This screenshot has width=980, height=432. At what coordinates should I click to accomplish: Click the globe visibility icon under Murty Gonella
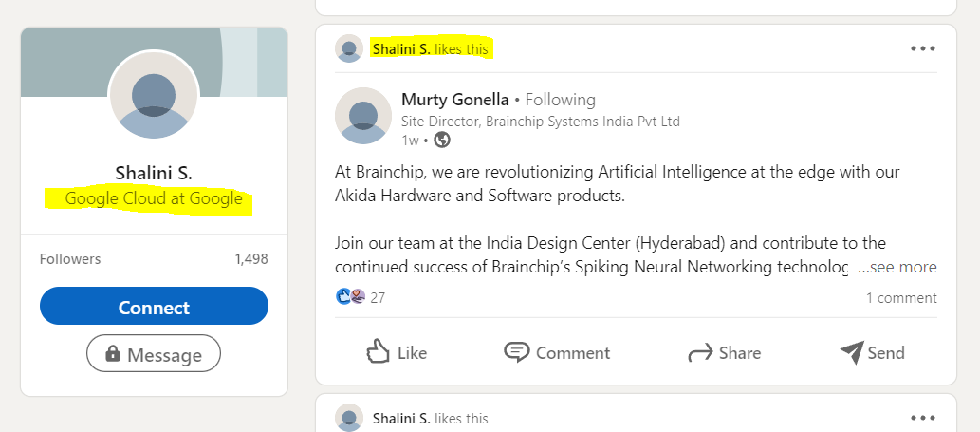442,141
